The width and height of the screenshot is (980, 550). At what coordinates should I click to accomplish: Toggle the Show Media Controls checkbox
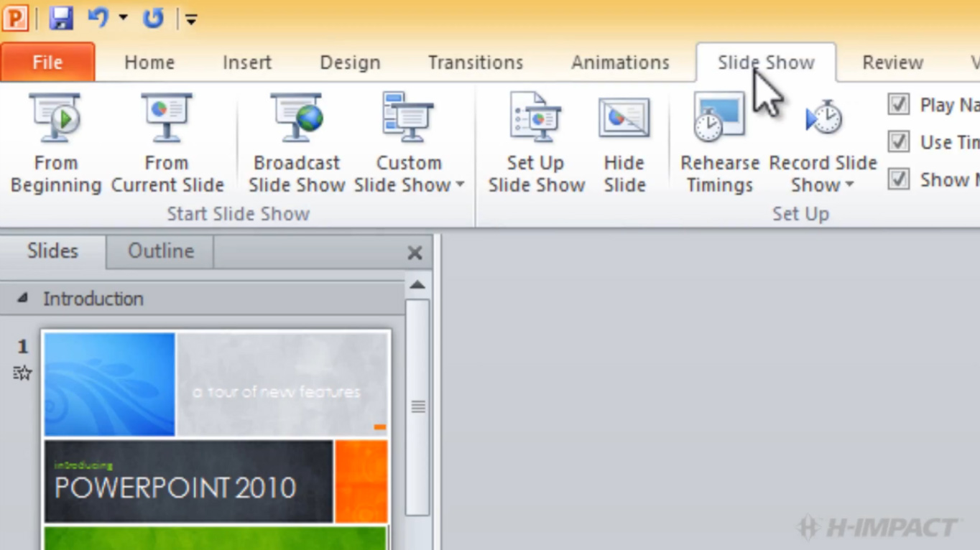pyautogui.click(x=898, y=179)
